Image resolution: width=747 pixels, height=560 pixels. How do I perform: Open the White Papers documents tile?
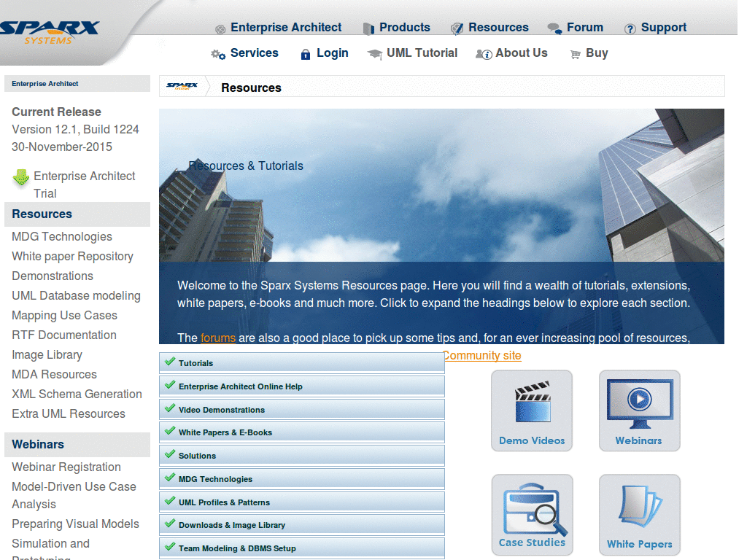(x=639, y=515)
